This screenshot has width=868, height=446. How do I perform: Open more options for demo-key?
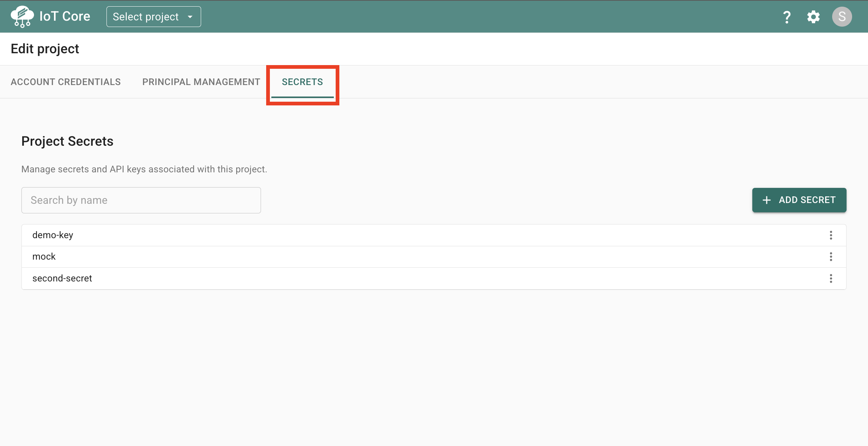coord(831,235)
